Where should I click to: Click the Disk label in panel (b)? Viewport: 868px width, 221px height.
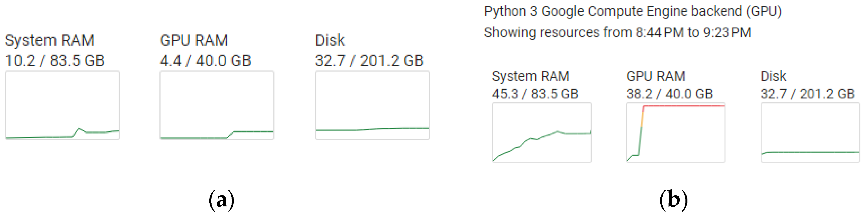pos(773,76)
